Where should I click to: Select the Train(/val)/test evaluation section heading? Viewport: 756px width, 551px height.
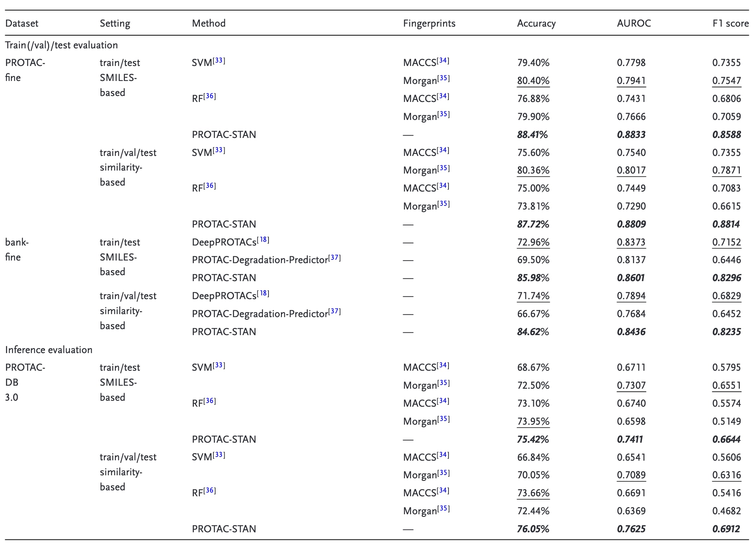coord(61,45)
